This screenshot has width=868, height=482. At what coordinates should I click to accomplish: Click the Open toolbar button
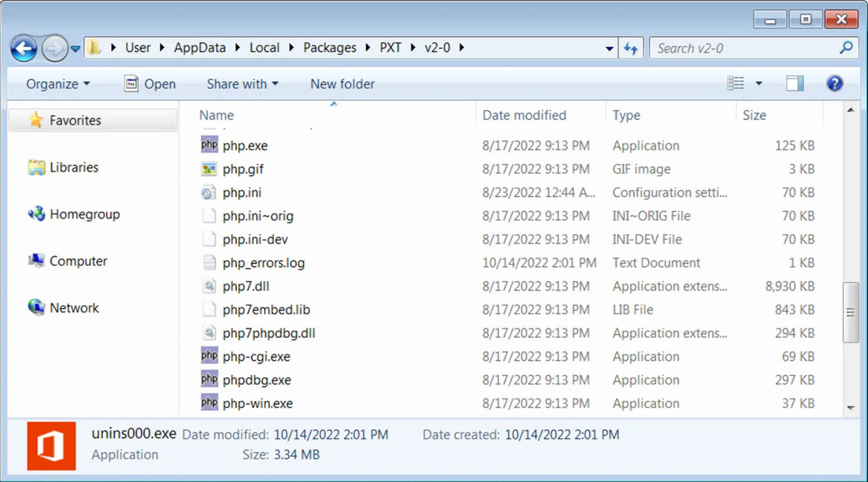click(150, 84)
